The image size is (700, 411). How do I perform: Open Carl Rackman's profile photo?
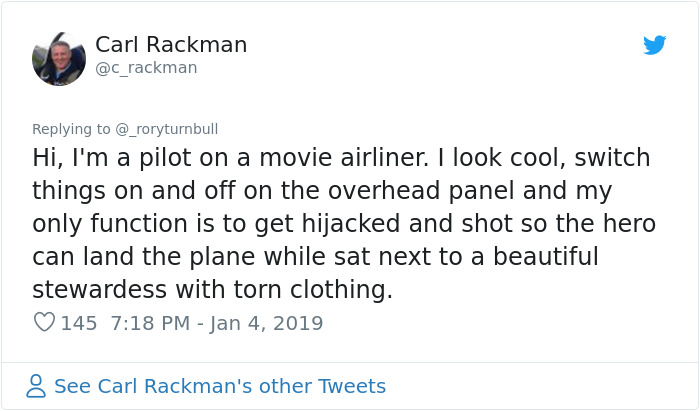point(58,56)
